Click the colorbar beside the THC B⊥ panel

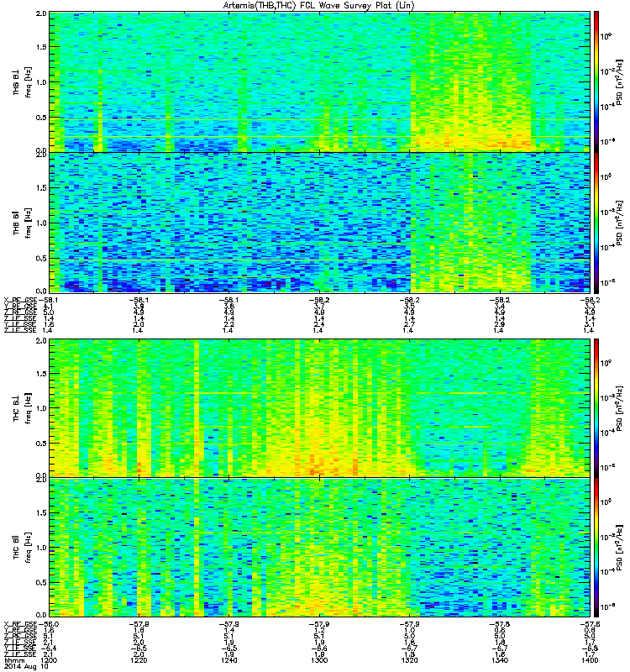pyautogui.click(x=596, y=408)
